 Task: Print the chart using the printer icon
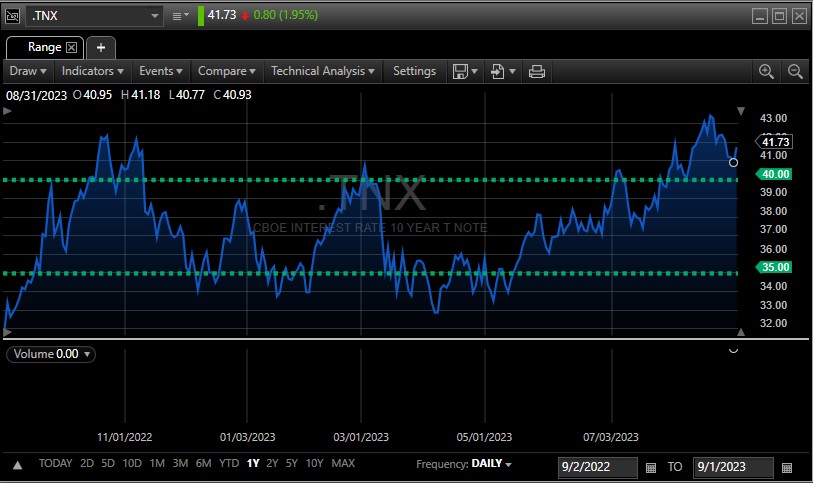[537, 71]
